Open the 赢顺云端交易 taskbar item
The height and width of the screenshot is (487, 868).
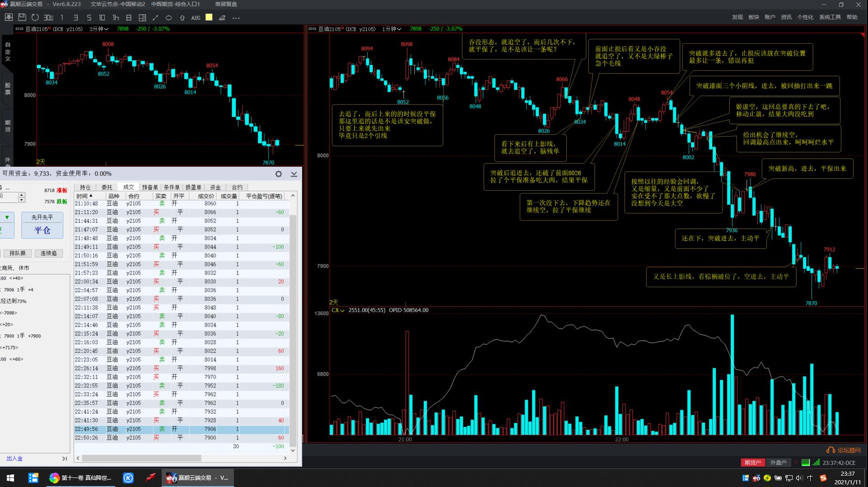pos(198,478)
